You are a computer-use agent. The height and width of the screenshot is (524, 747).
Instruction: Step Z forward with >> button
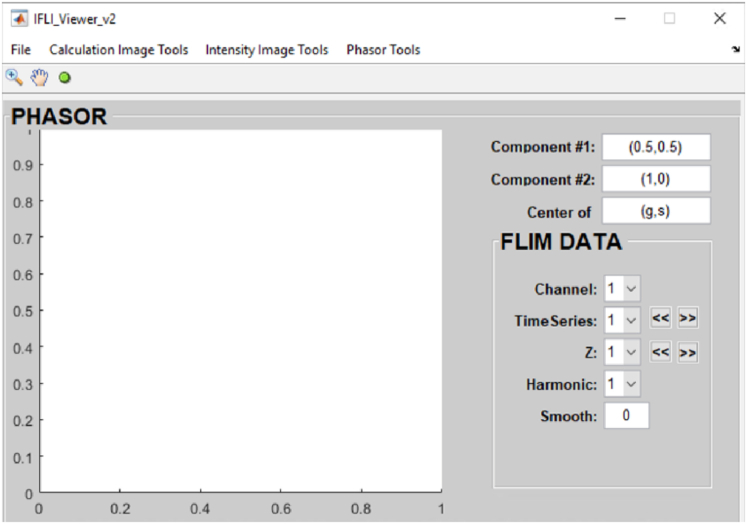click(687, 352)
